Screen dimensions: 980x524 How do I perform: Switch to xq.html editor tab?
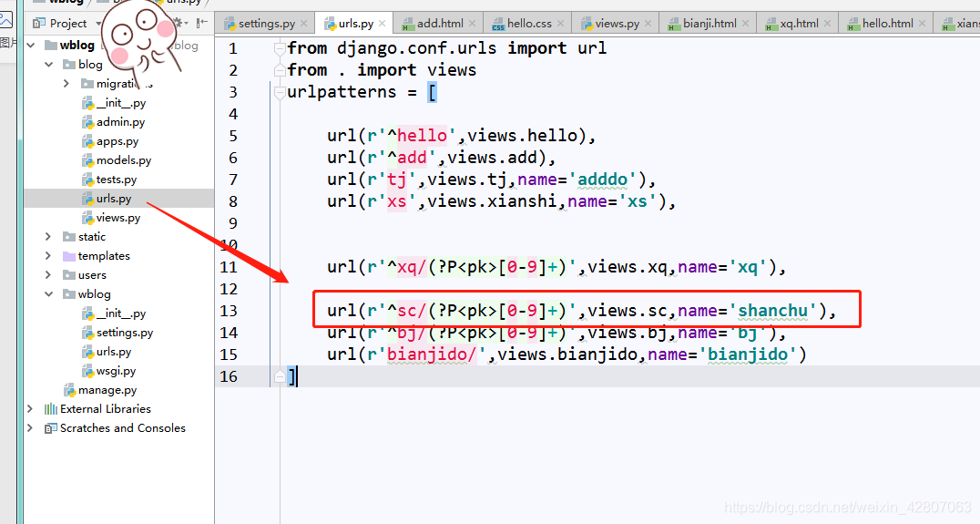point(798,24)
